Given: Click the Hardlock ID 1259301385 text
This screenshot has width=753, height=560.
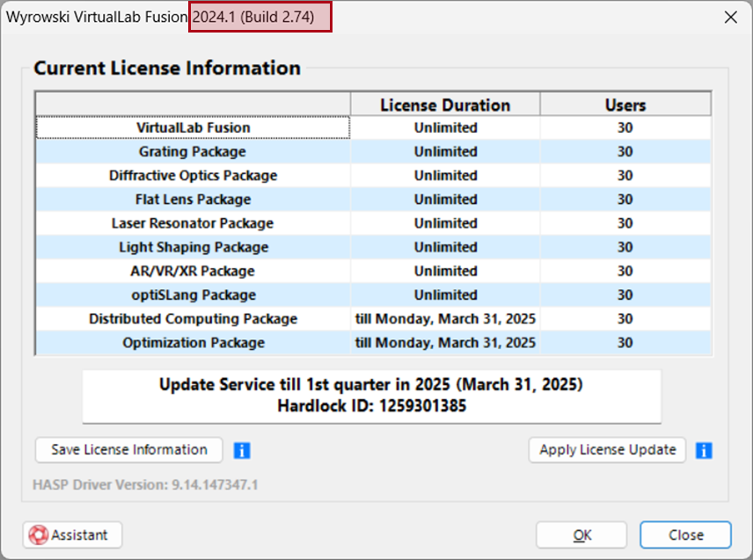Looking at the screenshot, I should point(371,406).
